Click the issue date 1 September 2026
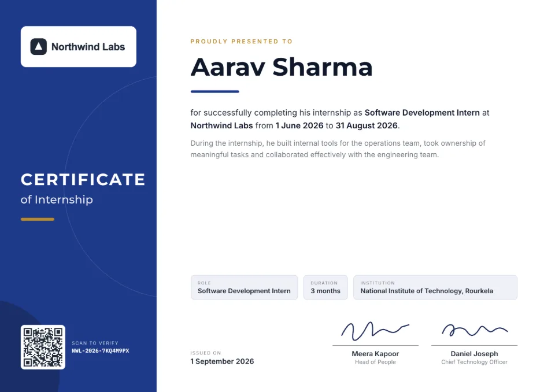The image size is (555, 392). pyautogui.click(x=222, y=361)
